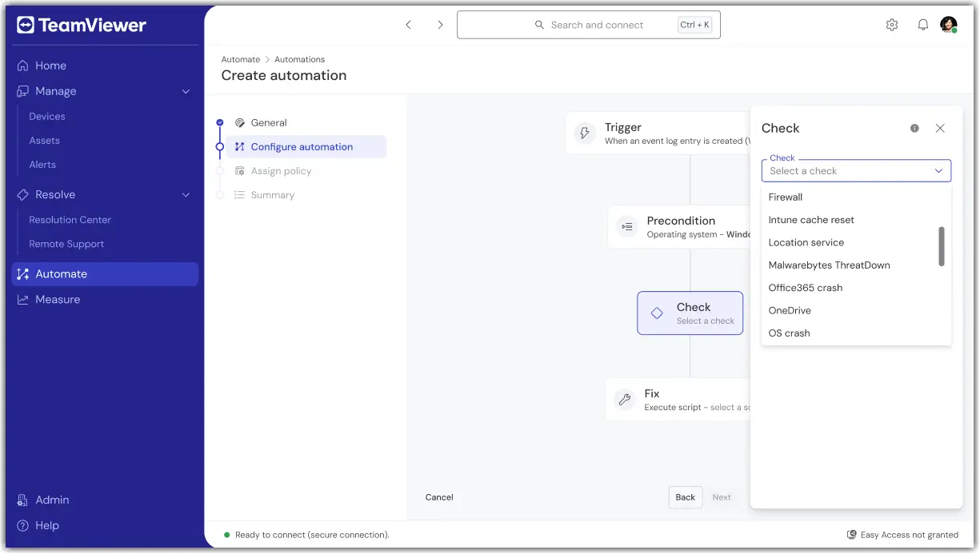Toggle the Select a check dropdown
Viewport: 980px width, 554px height.
[856, 171]
